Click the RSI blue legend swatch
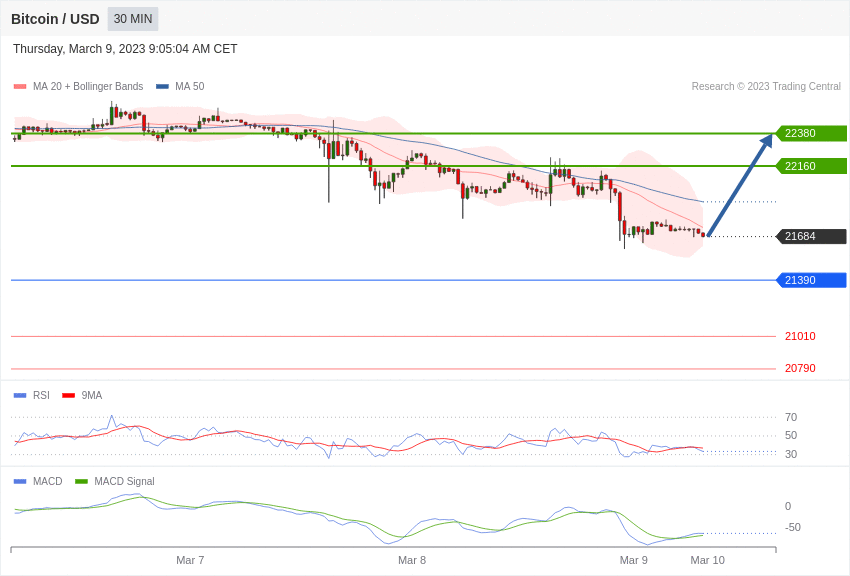Viewport: 850px width, 576px height. coord(20,396)
